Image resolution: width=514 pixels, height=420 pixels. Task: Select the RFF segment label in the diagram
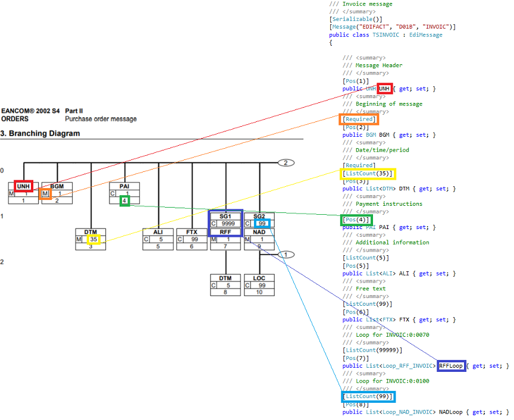(x=225, y=232)
